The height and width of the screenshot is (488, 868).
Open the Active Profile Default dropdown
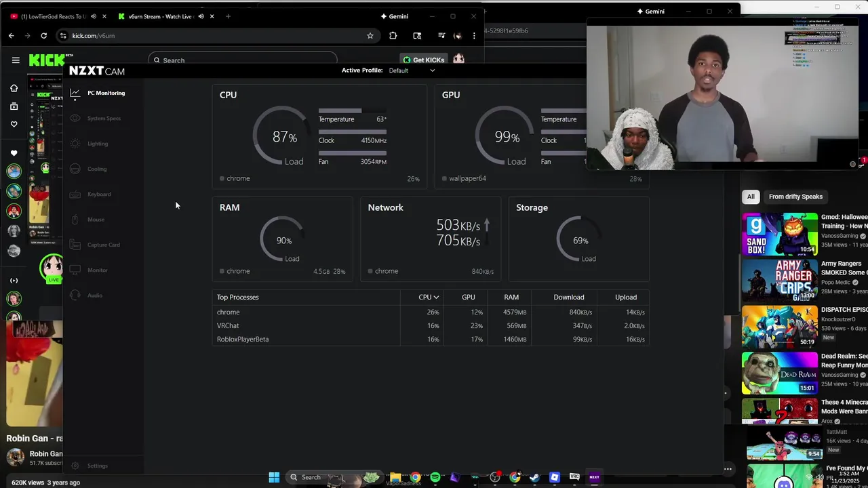[412, 70]
